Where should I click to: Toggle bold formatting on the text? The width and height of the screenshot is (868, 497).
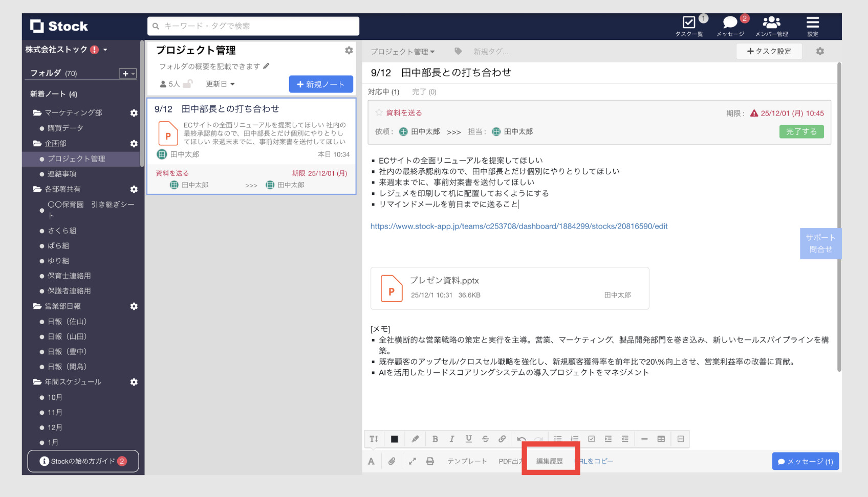435,439
